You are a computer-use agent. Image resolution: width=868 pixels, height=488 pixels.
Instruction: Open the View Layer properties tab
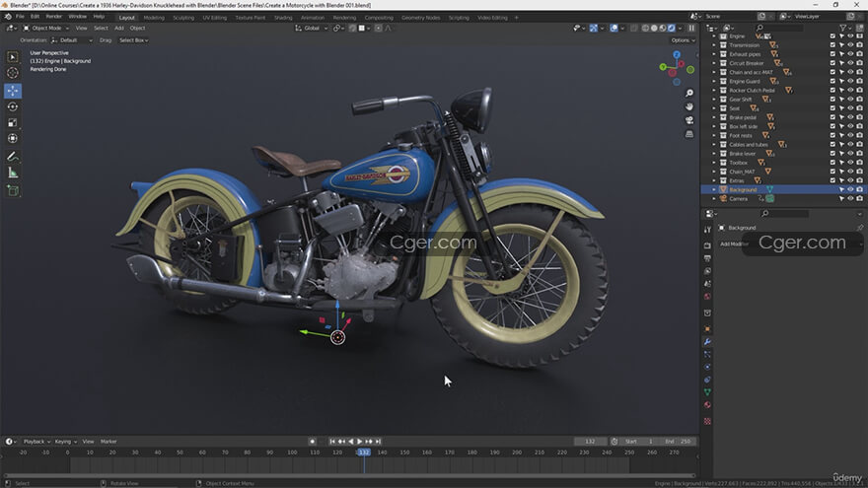click(x=707, y=271)
